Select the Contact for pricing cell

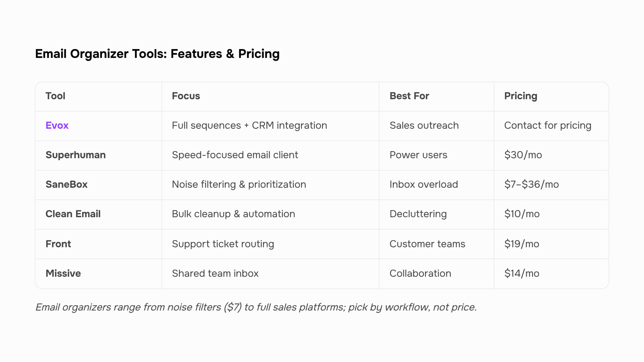tap(548, 125)
